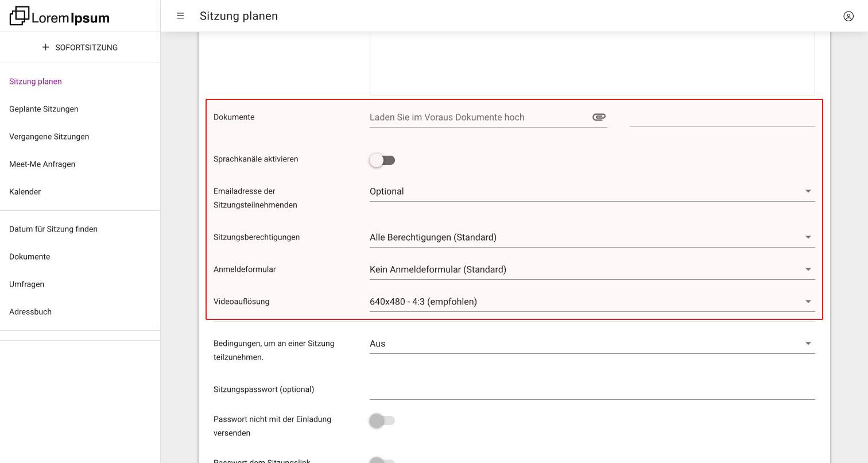
Task: Click the paperclip attachment icon
Action: point(599,117)
